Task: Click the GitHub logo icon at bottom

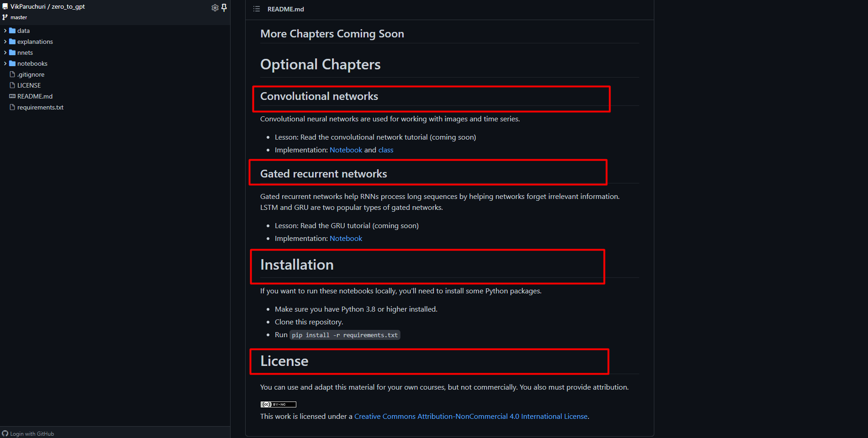Action: 5,433
